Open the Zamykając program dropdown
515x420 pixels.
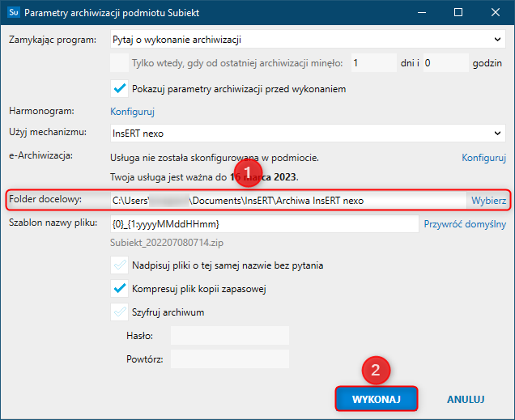tap(308, 40)
